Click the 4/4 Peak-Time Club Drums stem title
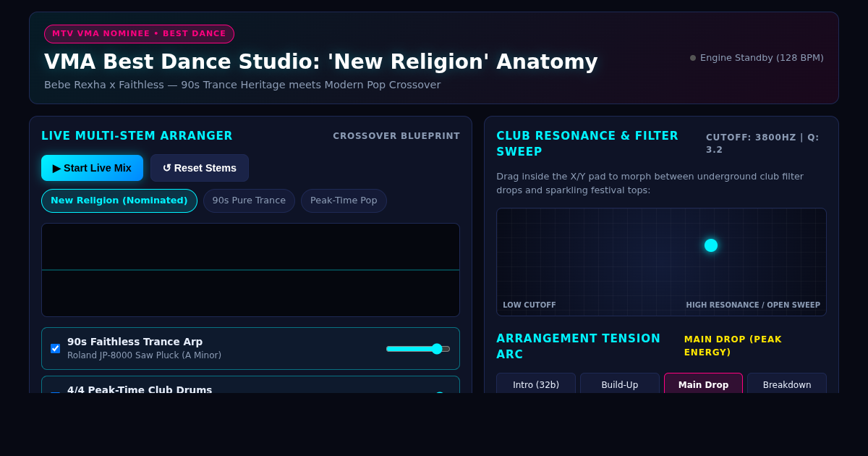The height and width of the screenshot is (456, 868). [x=140, y=390]
